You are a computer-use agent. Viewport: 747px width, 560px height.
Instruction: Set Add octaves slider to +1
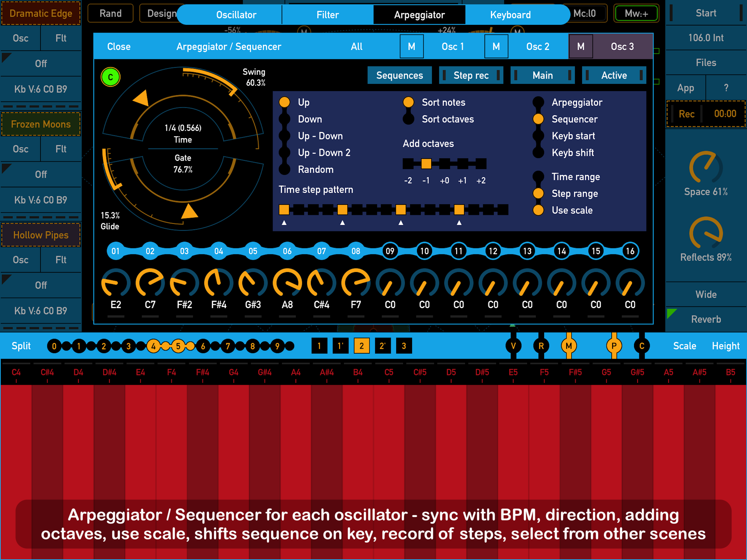[463, 164]
